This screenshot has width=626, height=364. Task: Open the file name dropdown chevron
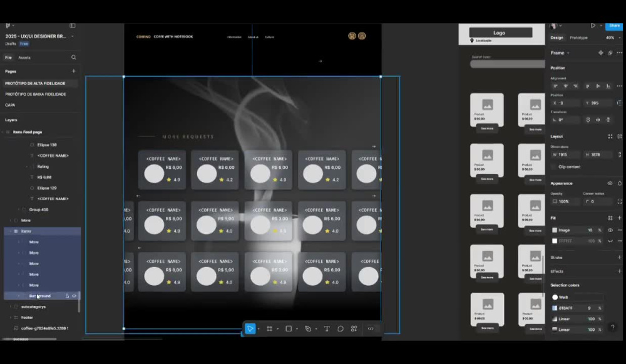[x=72, y=36]
